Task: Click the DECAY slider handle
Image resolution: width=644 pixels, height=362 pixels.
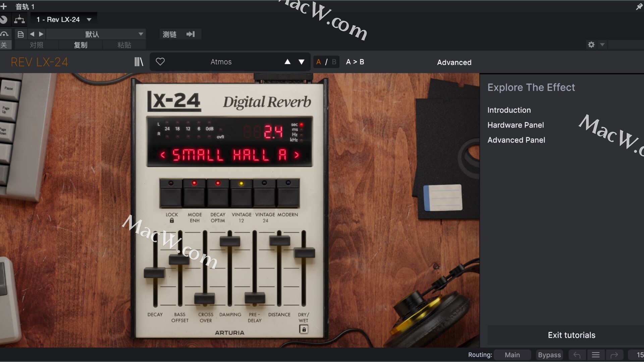Action: pos(155,273)
